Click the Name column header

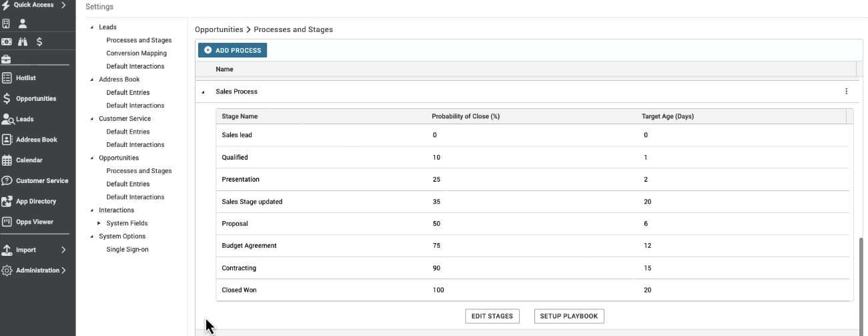[x=224, y=69]
